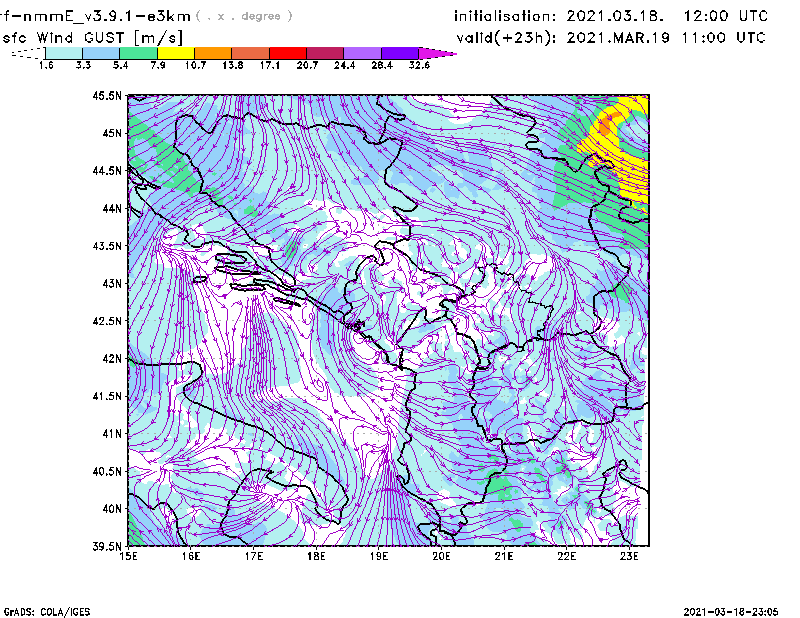Screen dimensions: 800x618
Task: Click the legend value 10.7
Action: coord(195,65)
